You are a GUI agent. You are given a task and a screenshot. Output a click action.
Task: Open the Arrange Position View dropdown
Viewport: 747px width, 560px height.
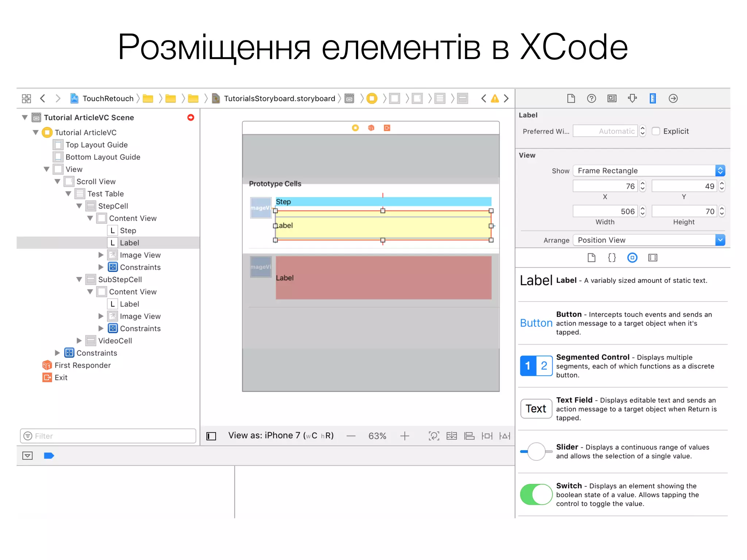(x=649, y=240)
